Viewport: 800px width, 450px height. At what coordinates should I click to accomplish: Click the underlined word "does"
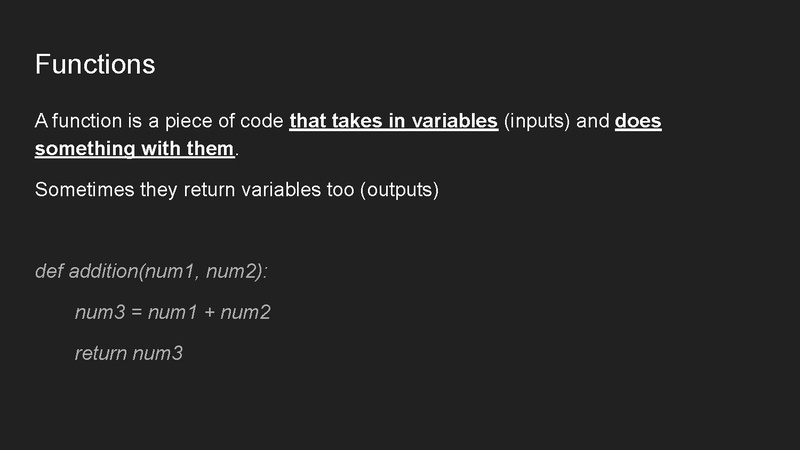[638, 122]
